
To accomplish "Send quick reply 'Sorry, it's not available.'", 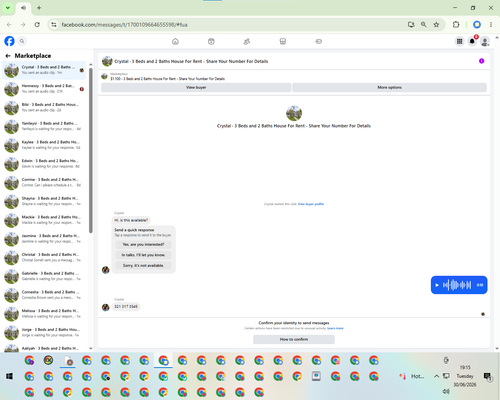I will pos(143,266).
